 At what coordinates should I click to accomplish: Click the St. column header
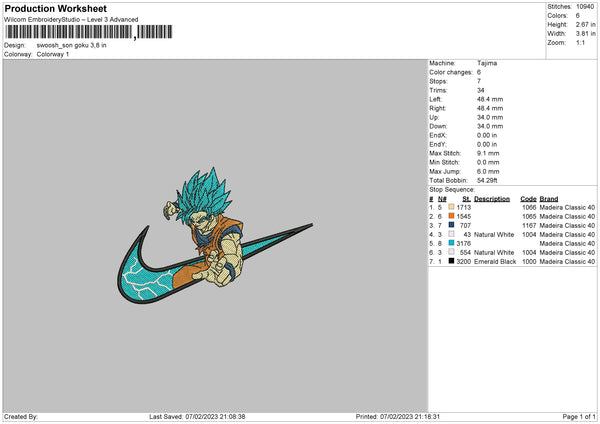pyautogui.click(x=466, y=199)
